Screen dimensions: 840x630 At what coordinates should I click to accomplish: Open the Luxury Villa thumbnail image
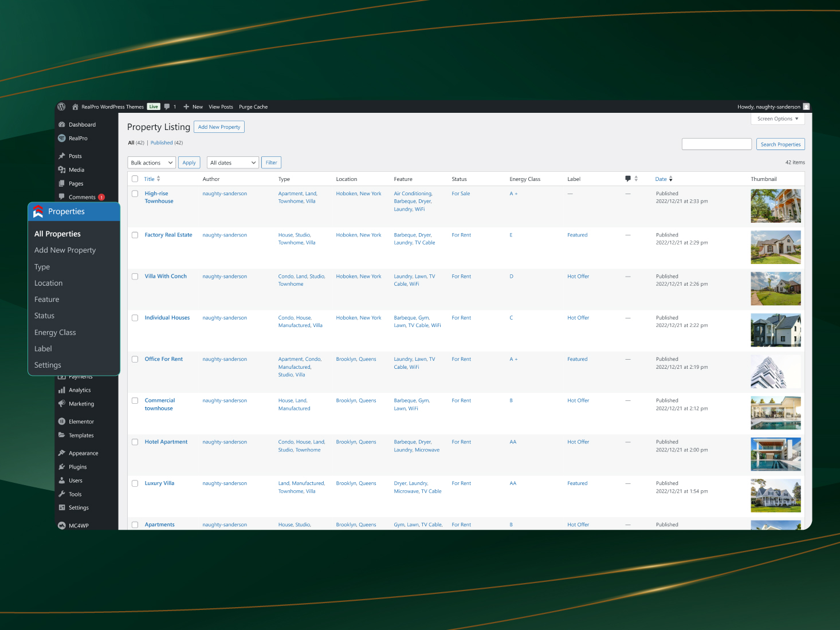776,495
